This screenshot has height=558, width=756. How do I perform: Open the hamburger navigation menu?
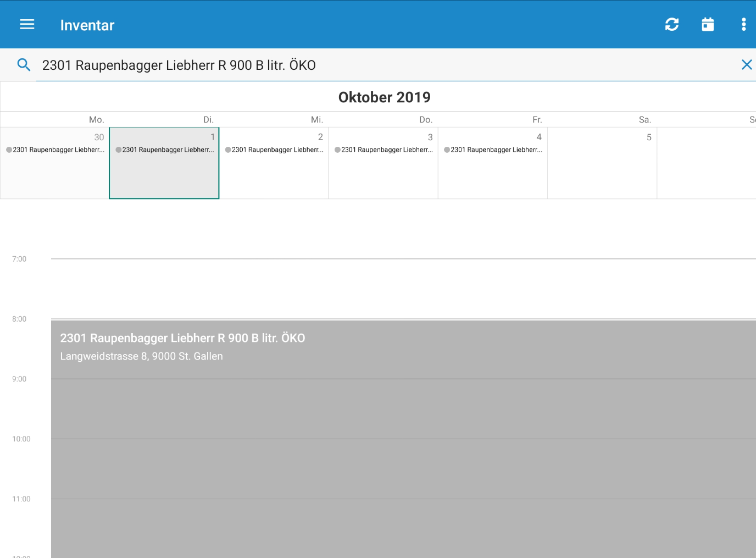click(27, 25)
